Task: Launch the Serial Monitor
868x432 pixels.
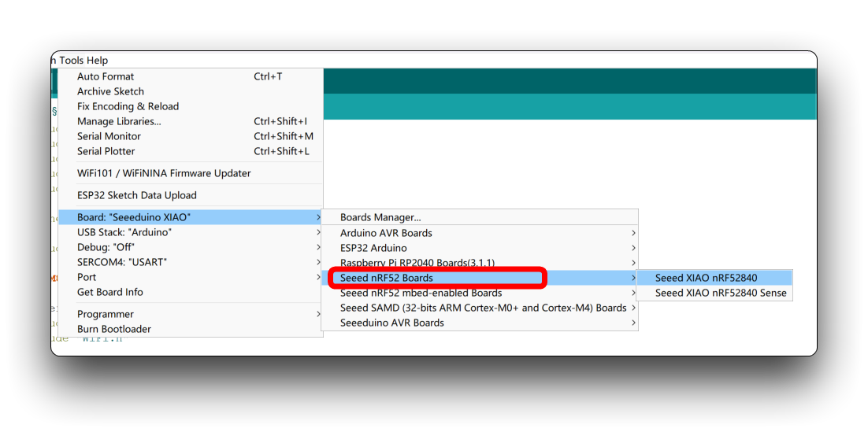Action: coord(191,136)
